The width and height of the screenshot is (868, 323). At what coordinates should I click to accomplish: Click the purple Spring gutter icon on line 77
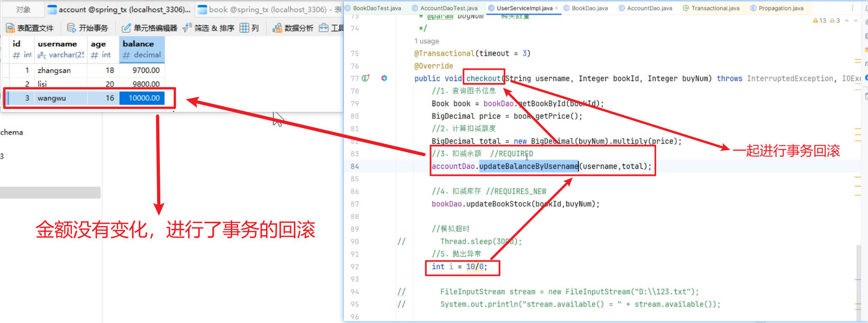click(384, 78)
